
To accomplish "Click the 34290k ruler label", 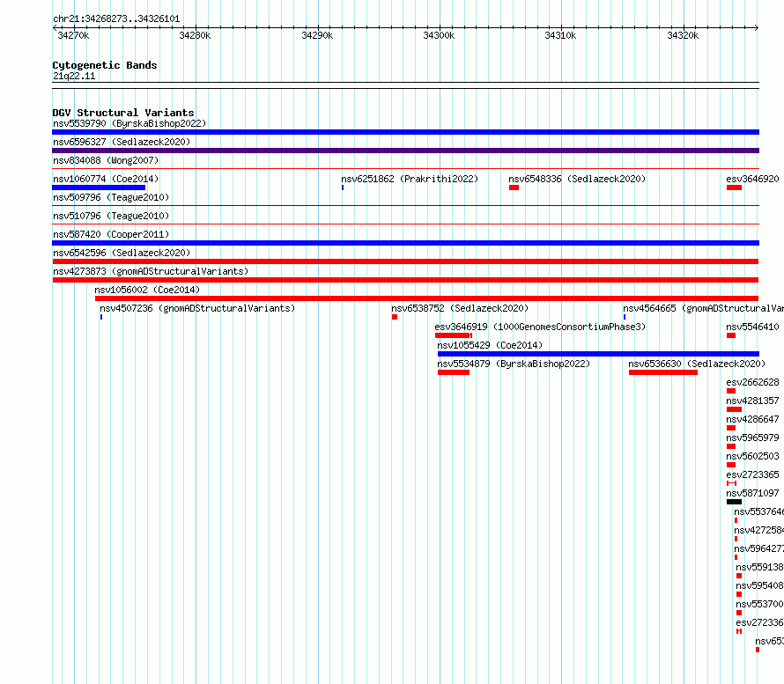I will (317, 35).
